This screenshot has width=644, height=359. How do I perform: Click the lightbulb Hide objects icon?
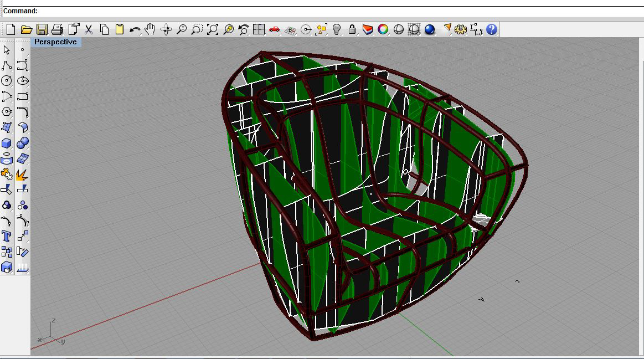coord(337,29)
